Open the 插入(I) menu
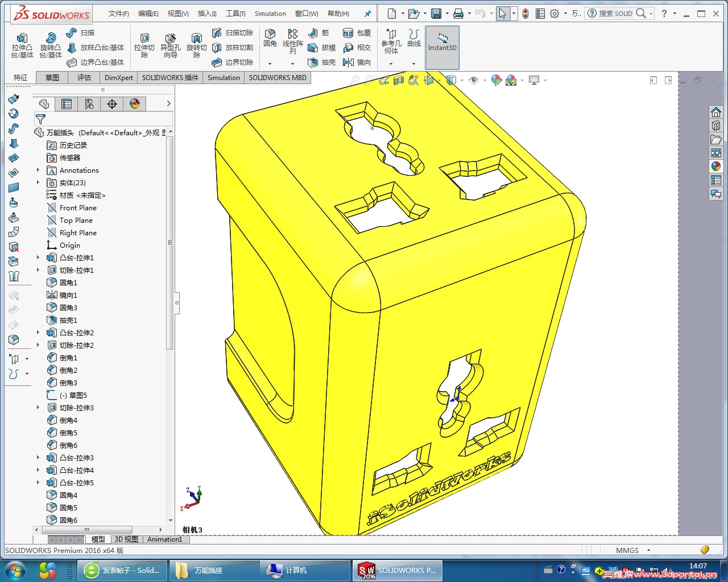The height and width of the screenshot is (582, 728). point(207,14)
